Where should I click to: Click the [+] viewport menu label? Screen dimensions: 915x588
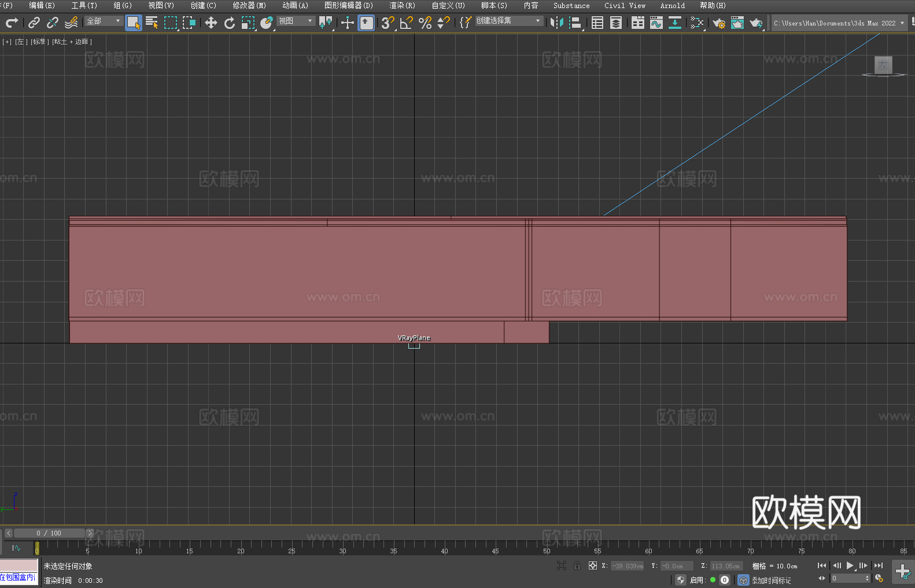[7, 42]
